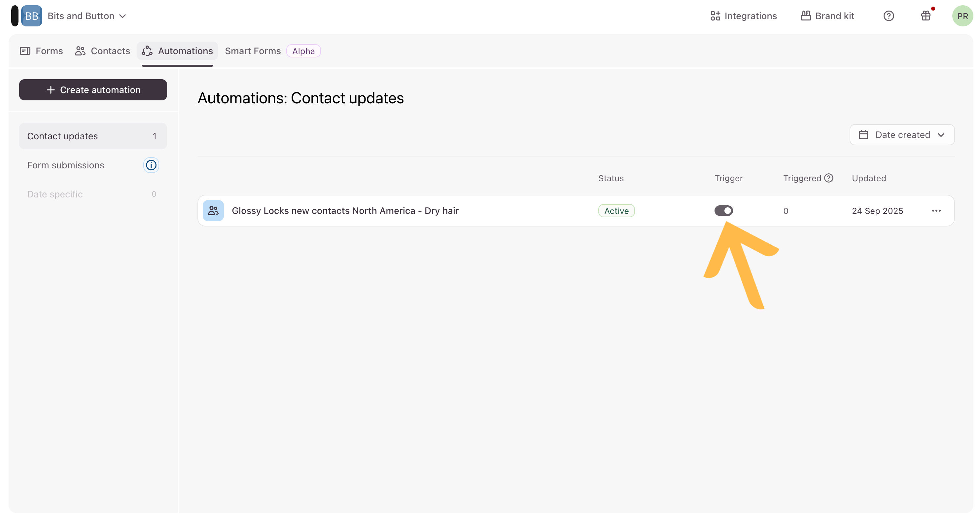Click the Create automation button
Screen dimensions: 980x517
93,90
